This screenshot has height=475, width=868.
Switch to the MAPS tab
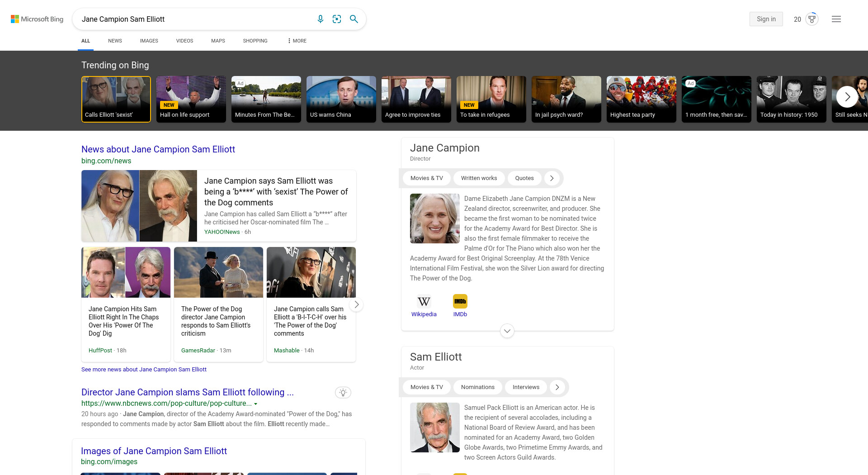218,41
